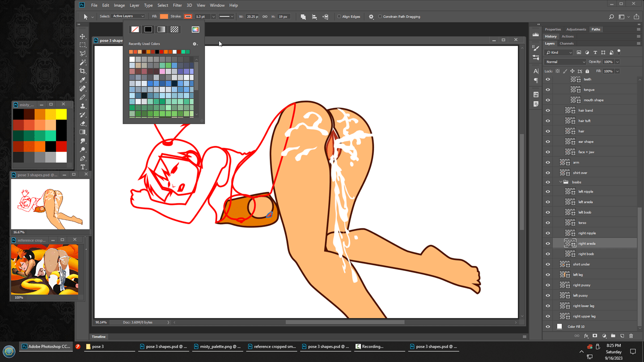Open the Normal blend mode dropdown

coord(565,62)
